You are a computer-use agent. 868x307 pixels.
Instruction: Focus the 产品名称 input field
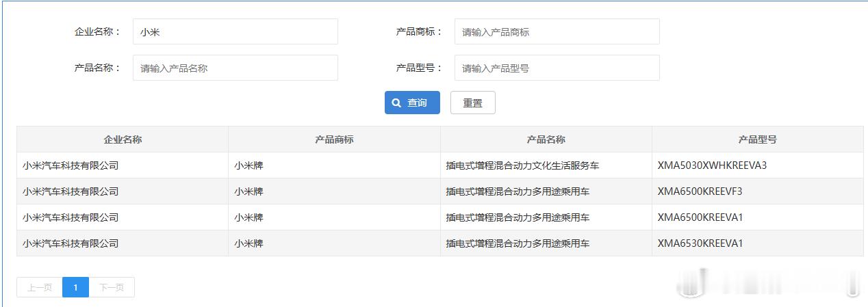click(x=235, y=68)
